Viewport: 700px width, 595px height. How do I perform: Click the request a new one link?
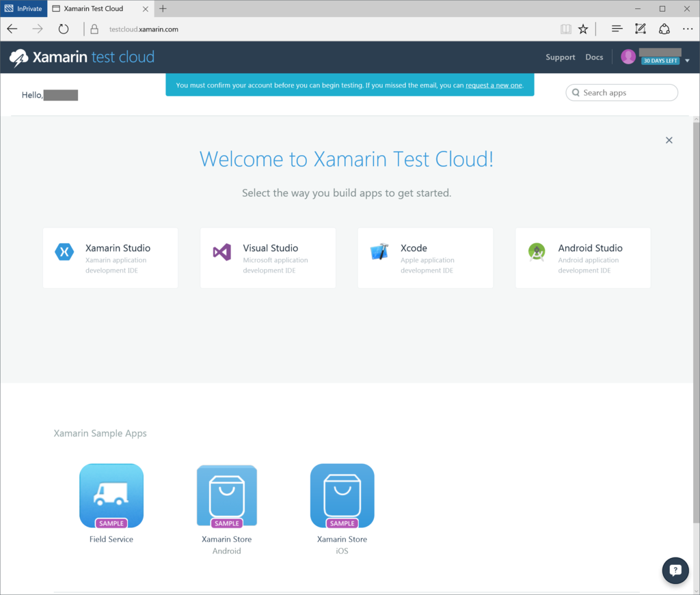coord(494,85)
